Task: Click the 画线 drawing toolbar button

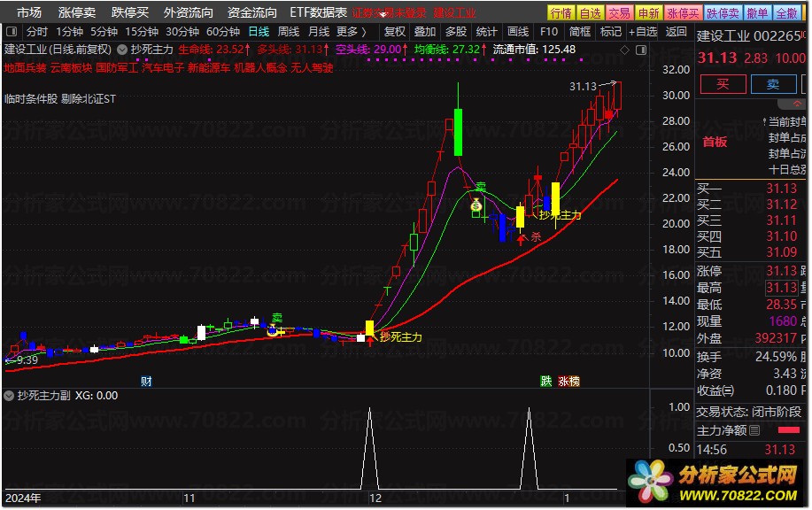Action: click(518, 32)
